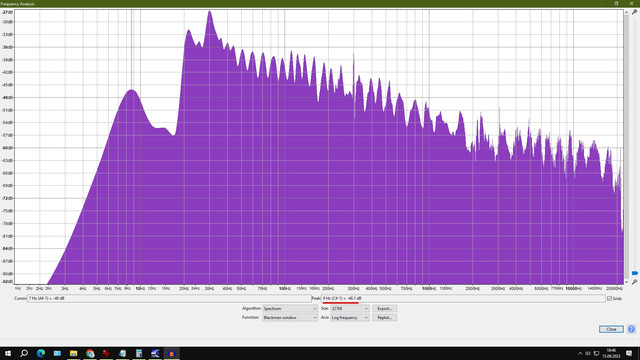
Task: Open File Explorer from the taskbar
Action: click(73, 353)
